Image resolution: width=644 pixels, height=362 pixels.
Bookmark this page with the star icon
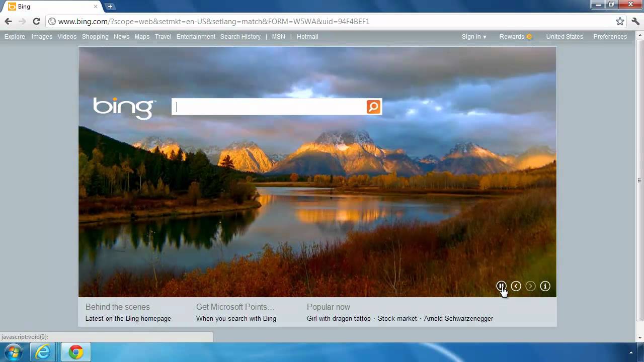[x=619, y=22]
